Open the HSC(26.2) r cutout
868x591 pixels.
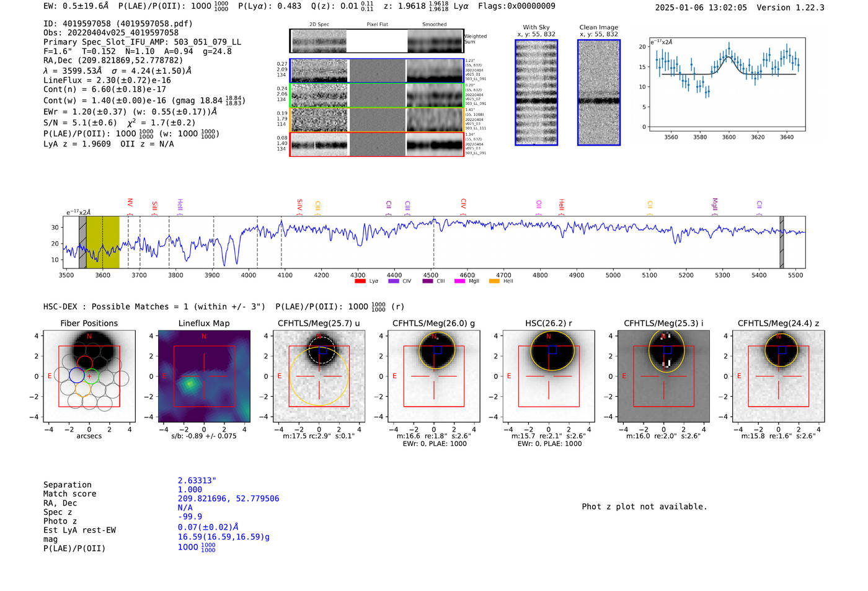[549, 376]
